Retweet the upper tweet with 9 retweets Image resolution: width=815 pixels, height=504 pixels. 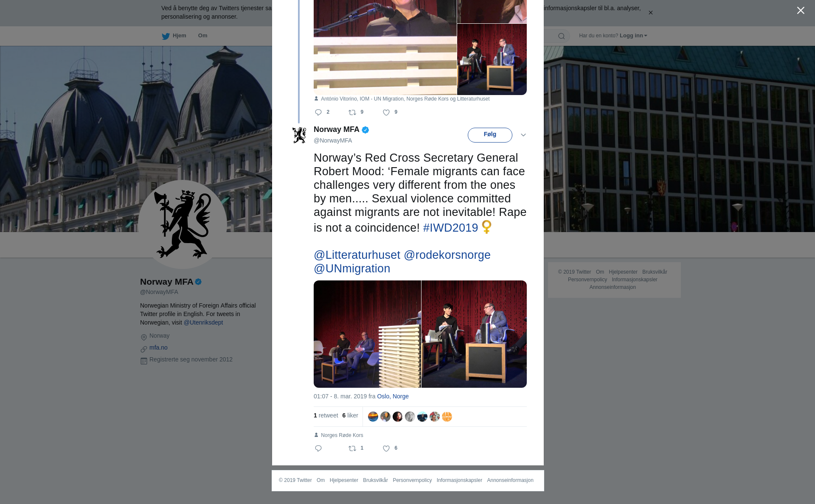click(352, 112)
